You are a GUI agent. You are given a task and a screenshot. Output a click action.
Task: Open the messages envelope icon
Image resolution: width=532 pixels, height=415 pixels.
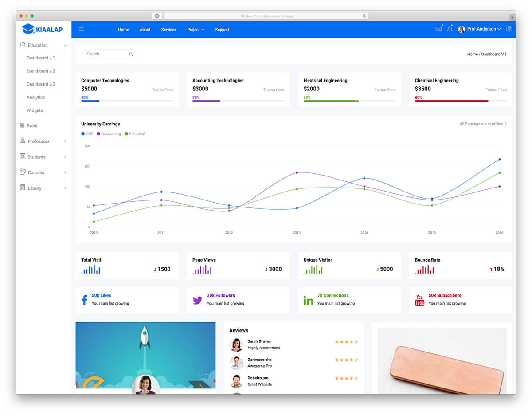pos(438,28)
